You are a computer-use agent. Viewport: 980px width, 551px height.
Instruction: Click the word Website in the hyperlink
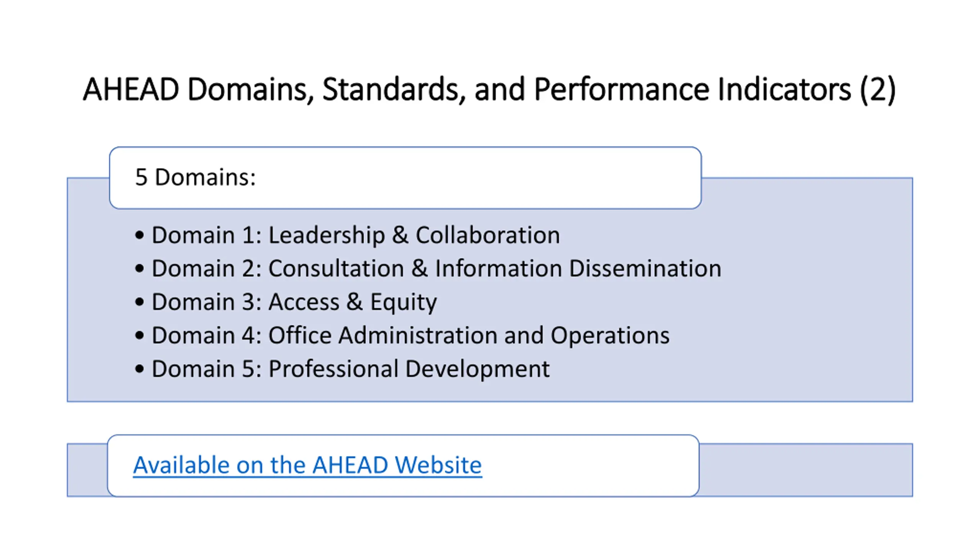(438, 465)
